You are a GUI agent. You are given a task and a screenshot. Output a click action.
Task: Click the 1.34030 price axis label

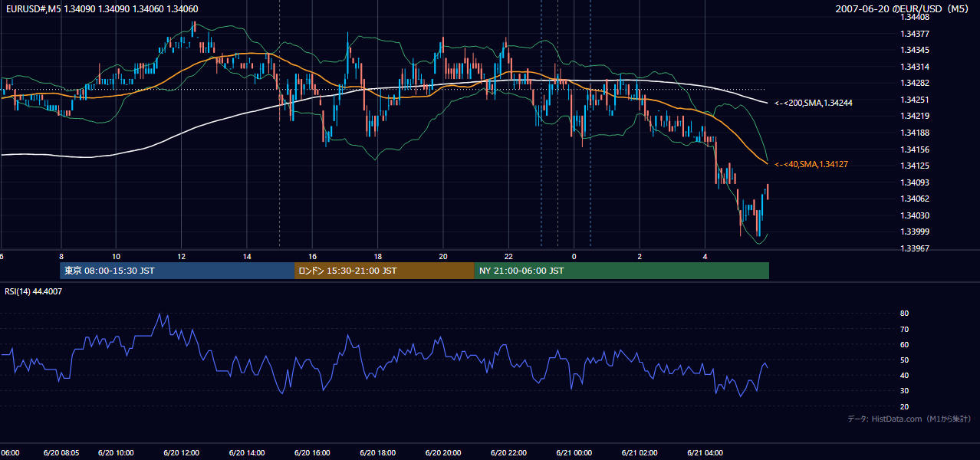916,215
